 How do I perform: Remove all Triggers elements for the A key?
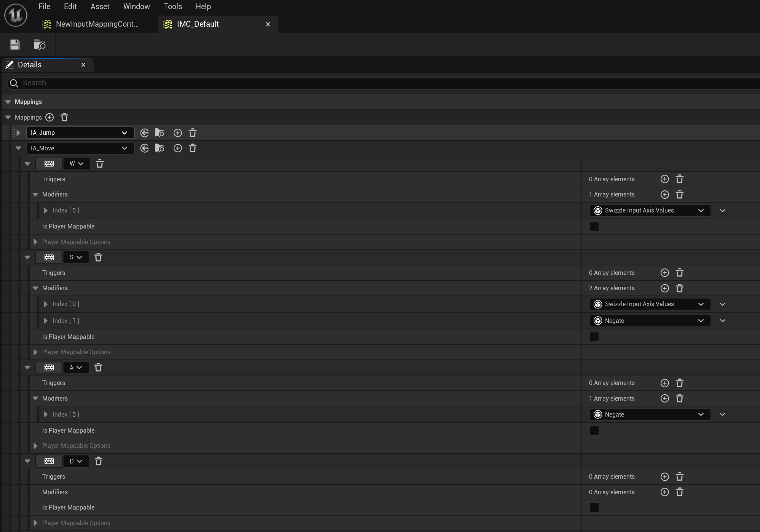click(x=680, y=383)
